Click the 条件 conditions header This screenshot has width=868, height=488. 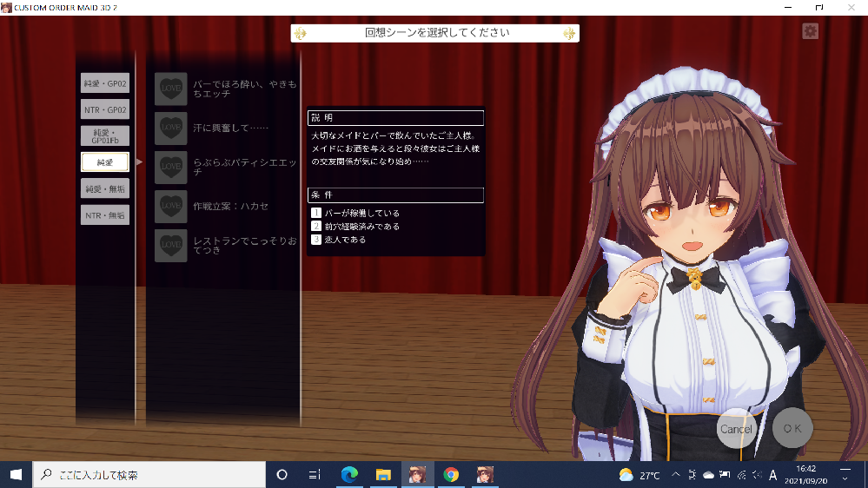[x=396, y=195]
